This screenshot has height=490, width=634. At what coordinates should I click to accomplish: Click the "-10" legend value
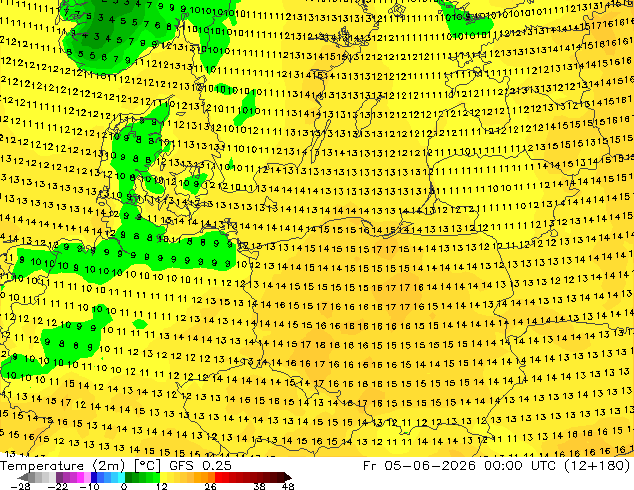89,486
